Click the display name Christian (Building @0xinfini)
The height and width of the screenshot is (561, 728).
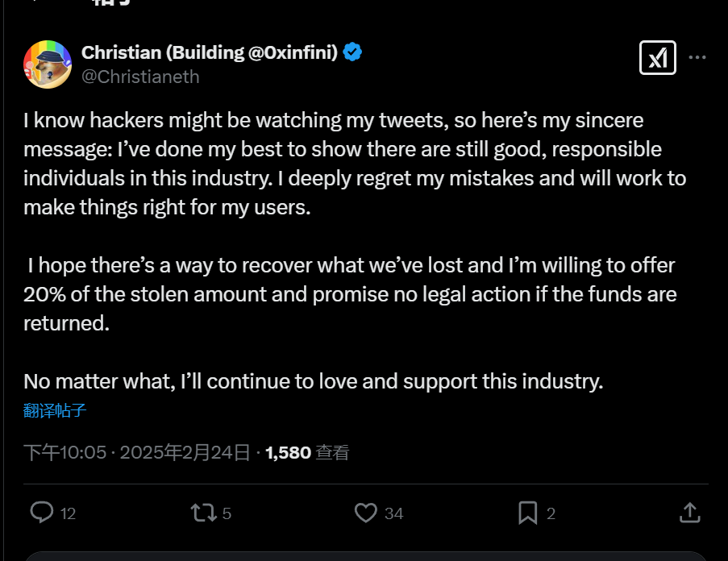(210, 52)
